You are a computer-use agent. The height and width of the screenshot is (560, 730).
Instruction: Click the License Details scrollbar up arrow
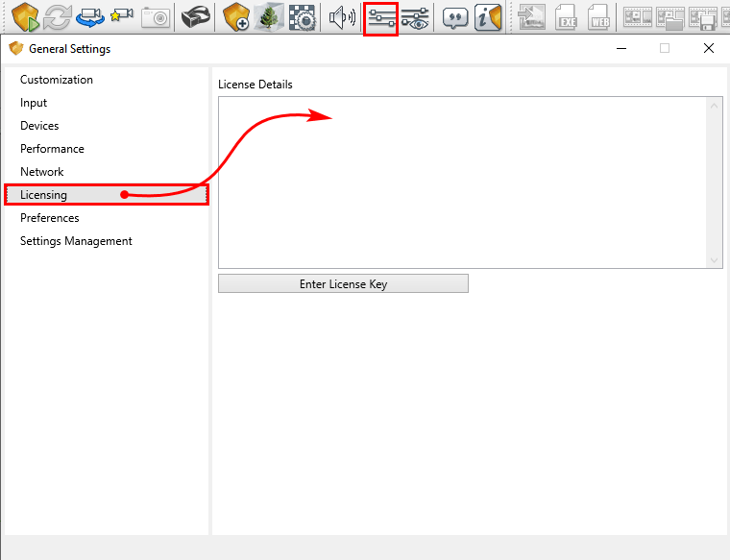[715, 106]
